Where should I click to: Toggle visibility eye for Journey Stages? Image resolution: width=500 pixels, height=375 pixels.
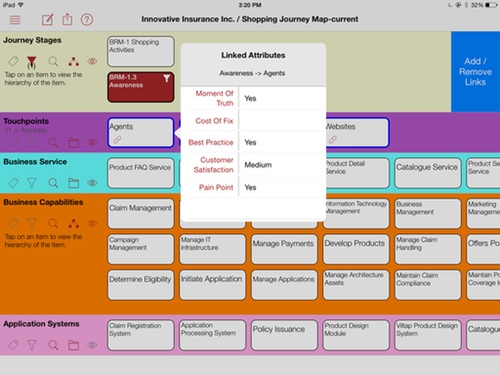pos(92,61)
